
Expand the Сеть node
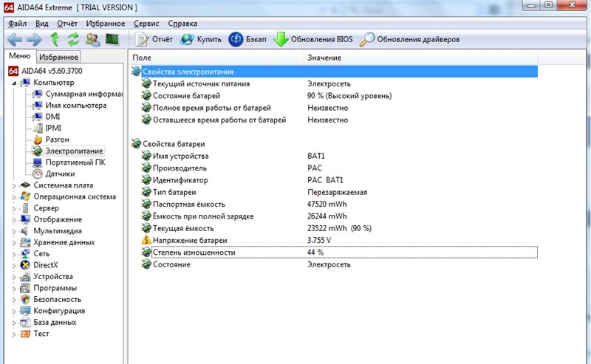(x=14, y=254)
